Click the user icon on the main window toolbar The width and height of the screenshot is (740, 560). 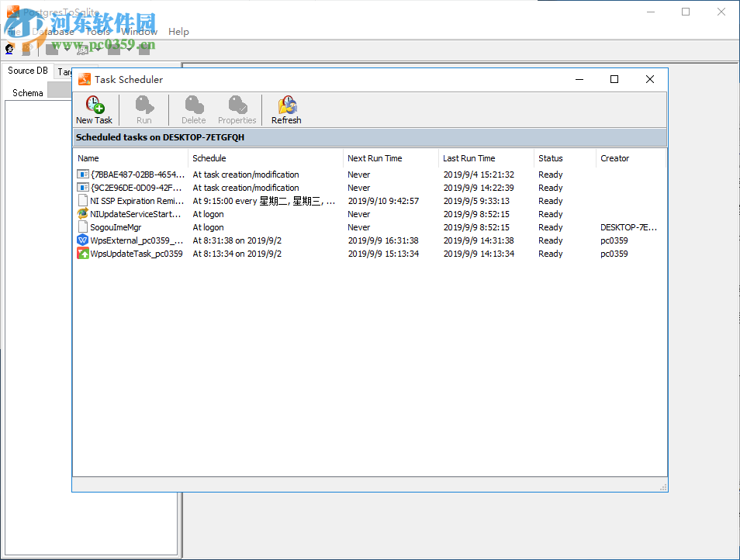coord(9,48)
